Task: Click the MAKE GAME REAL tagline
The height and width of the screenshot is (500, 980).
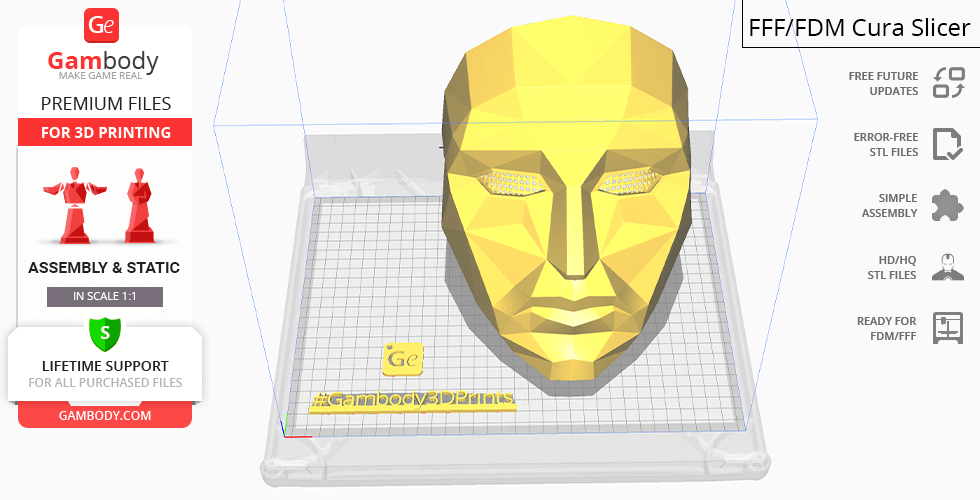Action: point(101,76)
